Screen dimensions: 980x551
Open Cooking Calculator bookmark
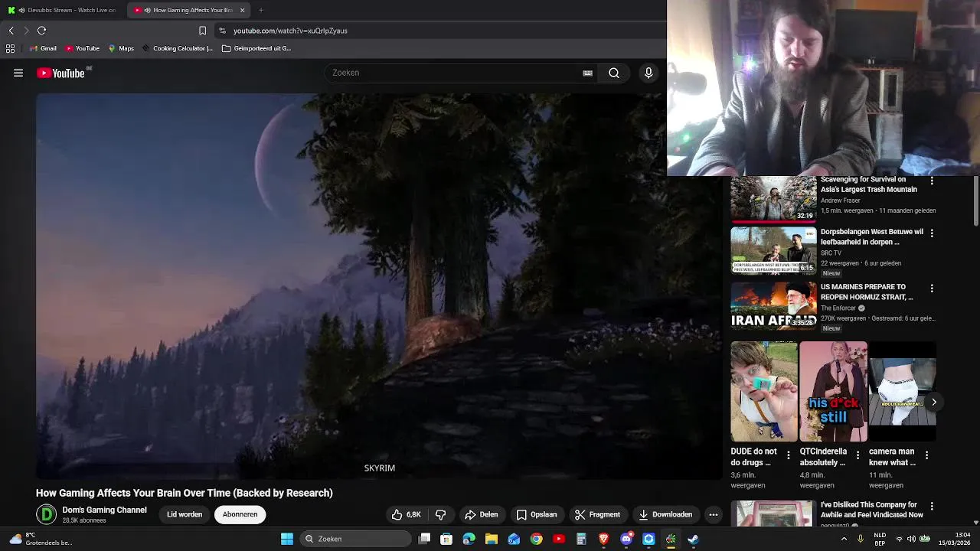pyautogui.click(x=177, y=48)
